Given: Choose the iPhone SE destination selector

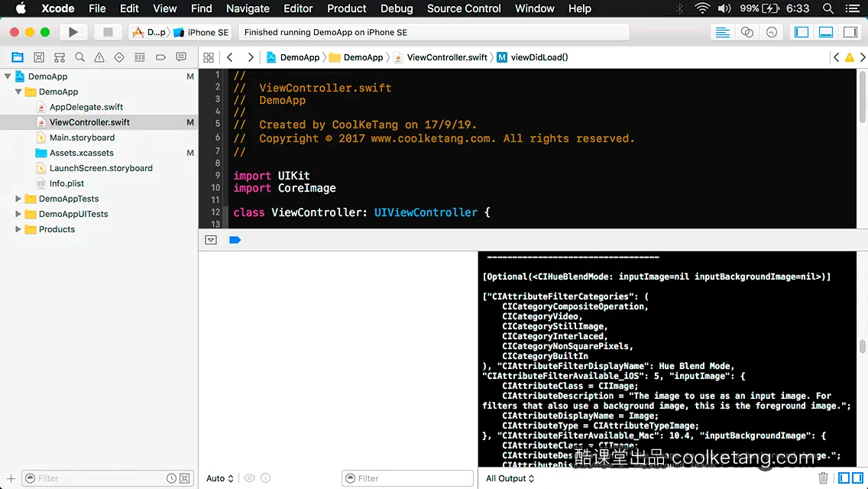Looking at the screenshot, I should pos(202,32).
